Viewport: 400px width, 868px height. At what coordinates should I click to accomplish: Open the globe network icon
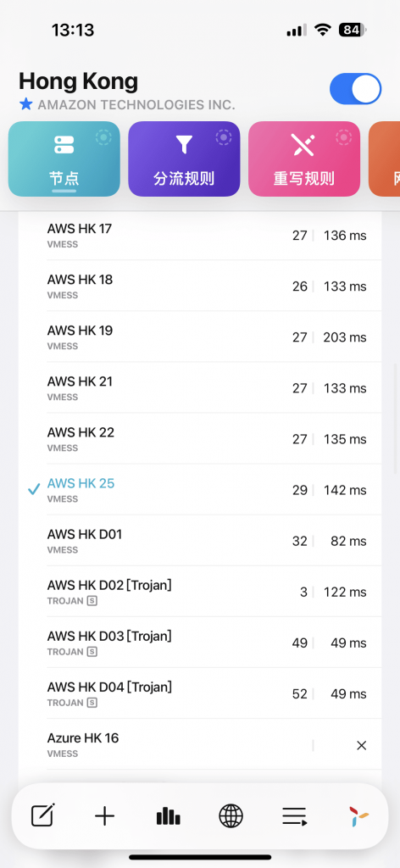231,816
